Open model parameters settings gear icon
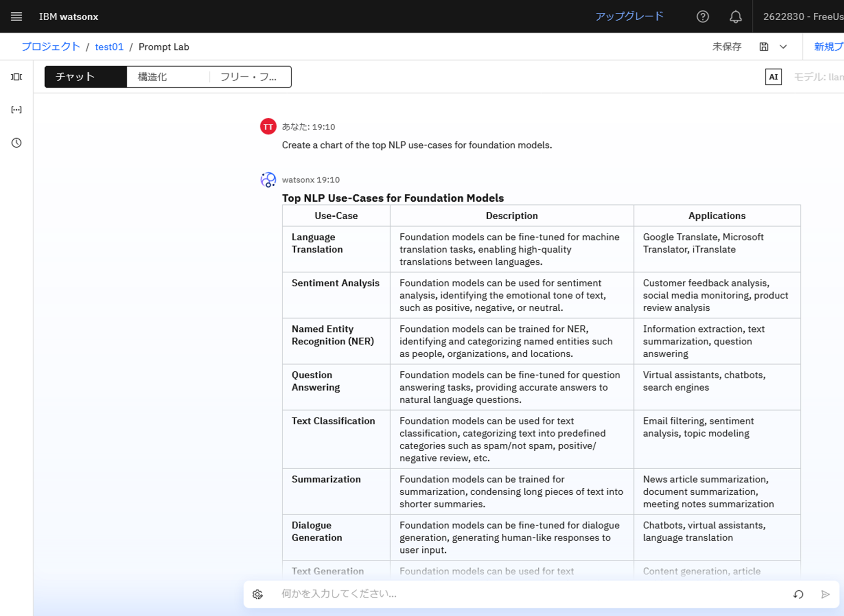The width and height of the screenshot is (844, 616). [257, 594]
